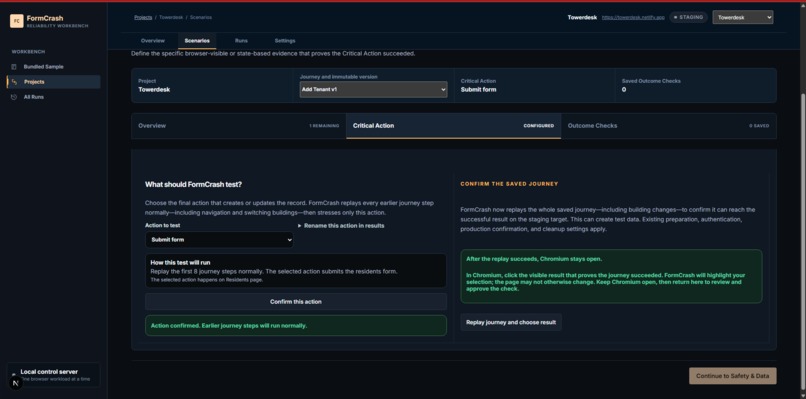Switch to the Settings tab

click(x=285, y=41)
